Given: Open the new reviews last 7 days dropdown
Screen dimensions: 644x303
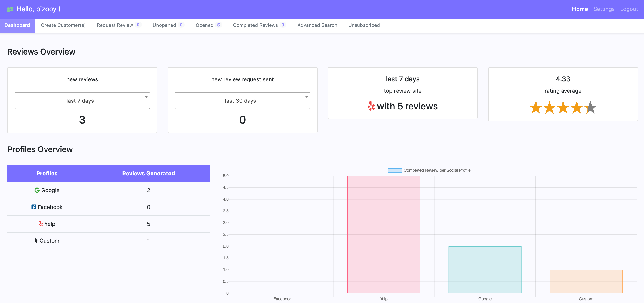Looking at the screenshot, I should pyautogui.click(x=82, y=100).
